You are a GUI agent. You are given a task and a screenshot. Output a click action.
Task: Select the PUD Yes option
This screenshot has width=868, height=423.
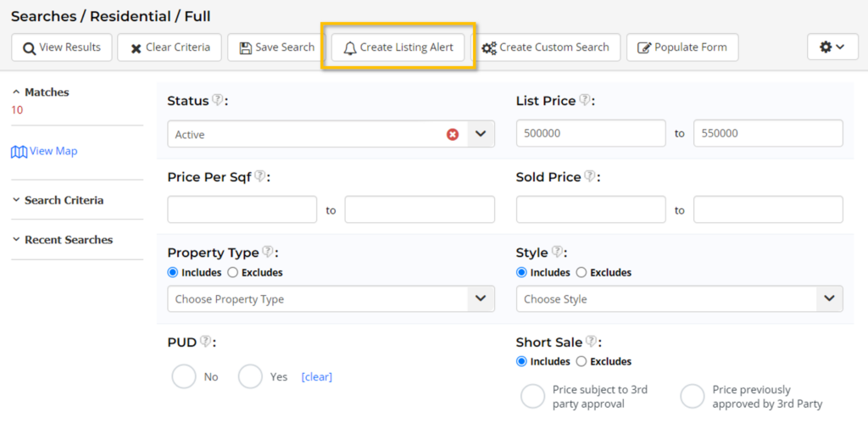point(250,376)
